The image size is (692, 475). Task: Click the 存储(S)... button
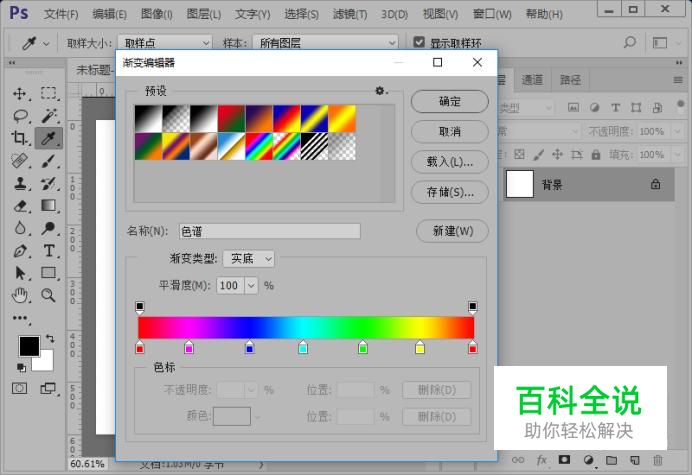point(450,192)
